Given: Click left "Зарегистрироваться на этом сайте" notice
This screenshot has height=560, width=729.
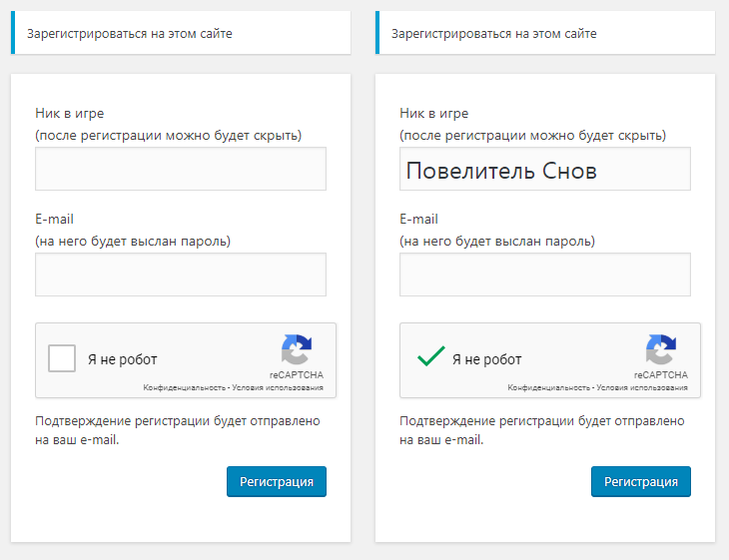Looking at the screenshot, I should [181, 33].
